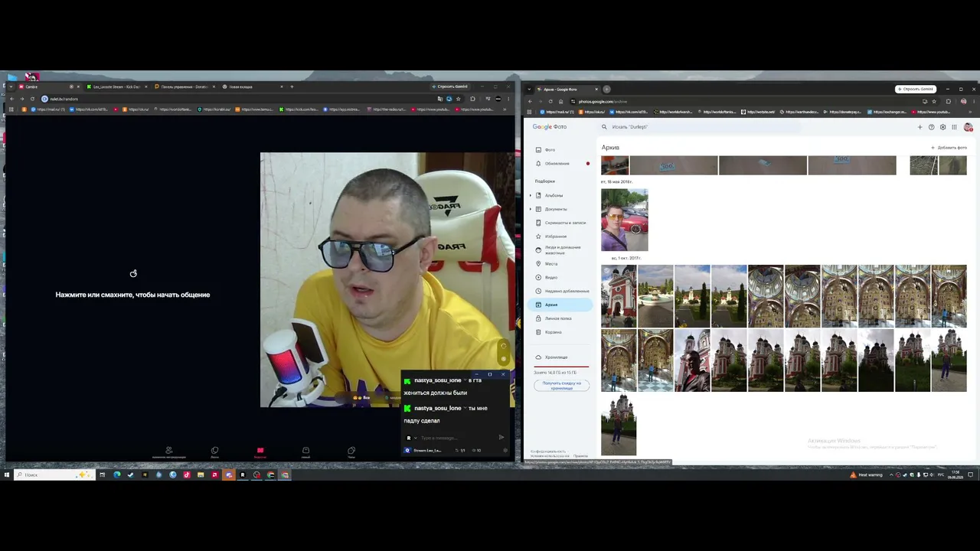Click Нажмите или смахните, чтобы начать общение
Image resolution: width=980 pixels, height=551 pixels.
click(132, 295)
